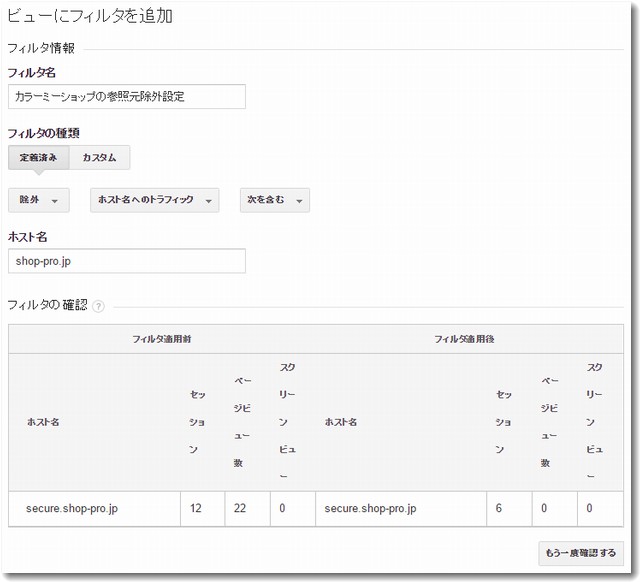Click the フィルタの種類 label
The height and width of the screenshot is (582, 640).
coord(43,133)
